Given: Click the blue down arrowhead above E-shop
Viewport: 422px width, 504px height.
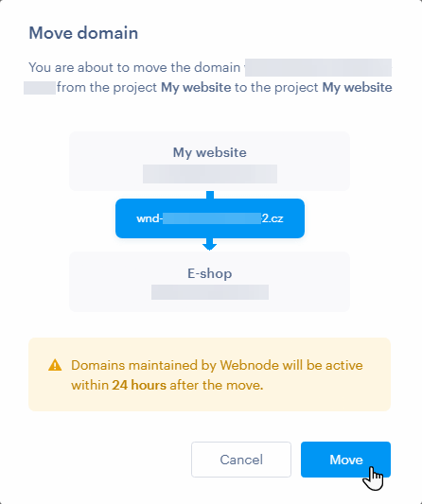Looking at the screenshot, I should click(210, 245).
